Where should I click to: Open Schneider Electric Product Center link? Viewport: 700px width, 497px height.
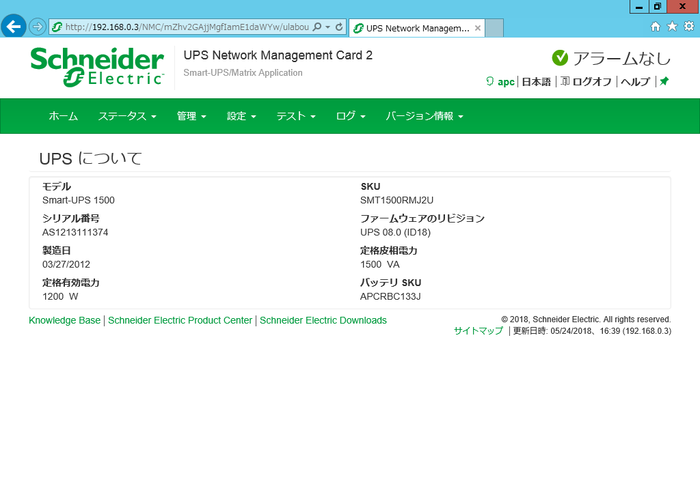tap(180, 321)
